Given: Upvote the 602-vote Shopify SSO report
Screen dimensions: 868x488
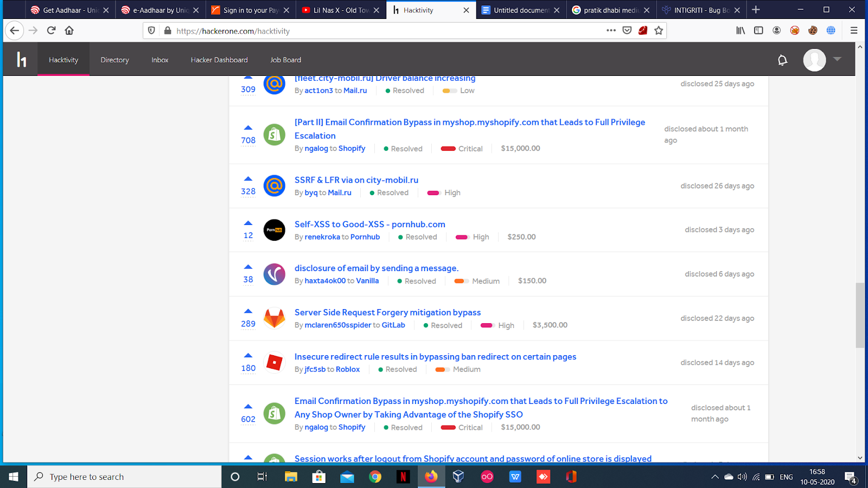Looking at the screenshot, I should tap(248, 406).
